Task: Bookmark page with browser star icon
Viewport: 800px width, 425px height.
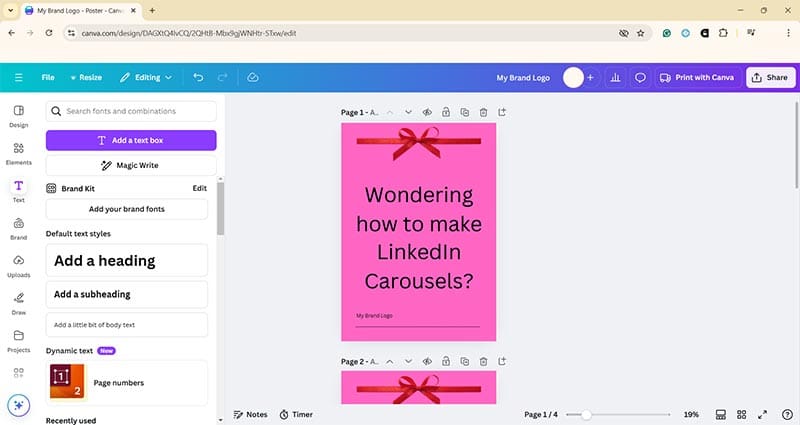Action: tap(640, 33)
